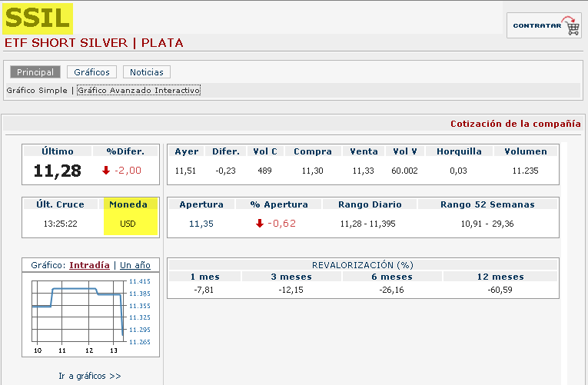Click the 12 meses column header
The image size is (588, 385).
(x=500, y=277)
